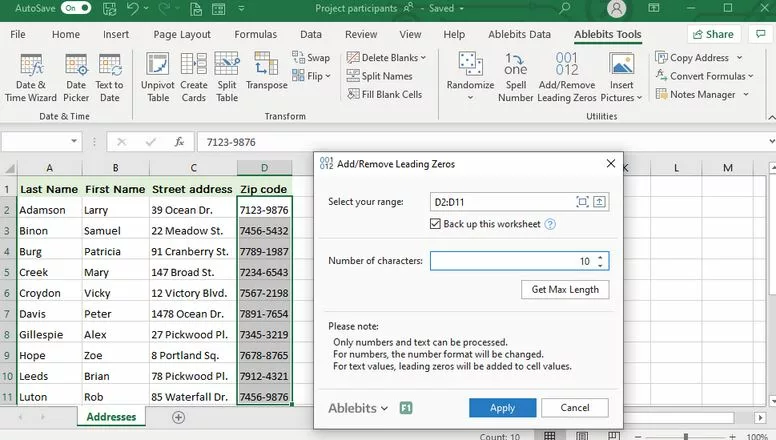Select column A header

tap(49, 168)
